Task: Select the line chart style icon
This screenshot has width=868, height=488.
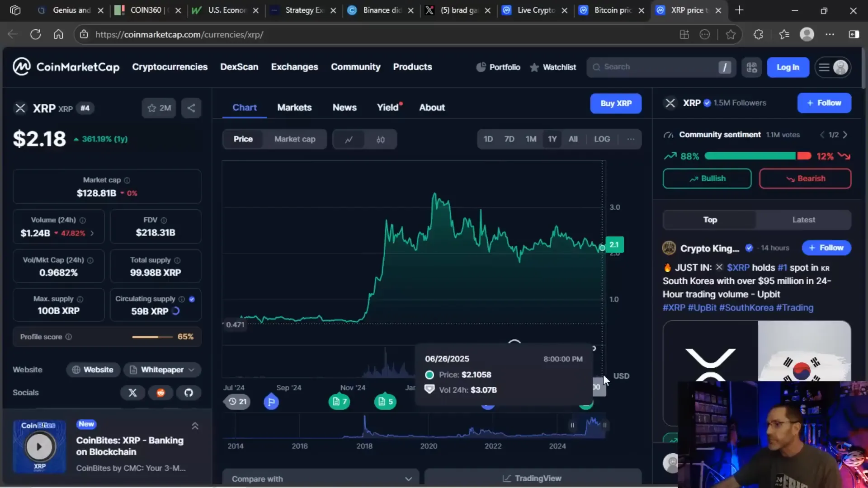Action: [349, 139]
